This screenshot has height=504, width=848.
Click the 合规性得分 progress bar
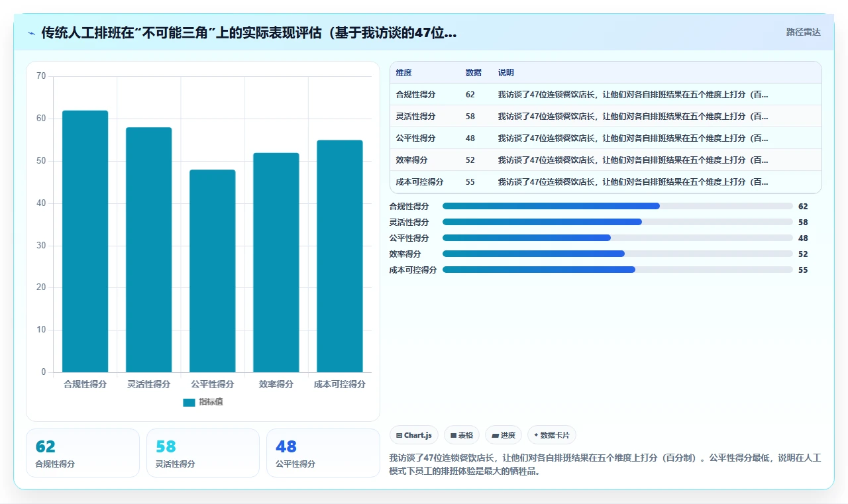pos(617,206)
